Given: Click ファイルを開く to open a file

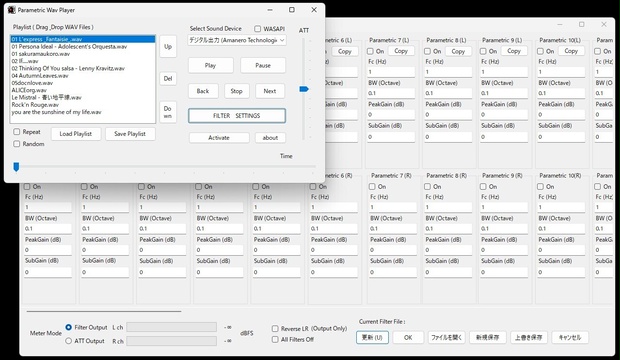Looking at the screenshot, I should (446, 337).
